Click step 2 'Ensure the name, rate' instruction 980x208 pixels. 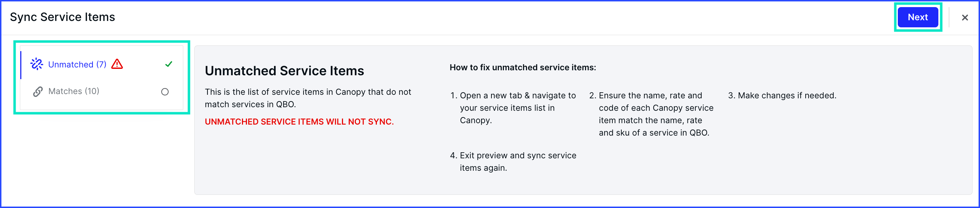click(x=652, y=114)
